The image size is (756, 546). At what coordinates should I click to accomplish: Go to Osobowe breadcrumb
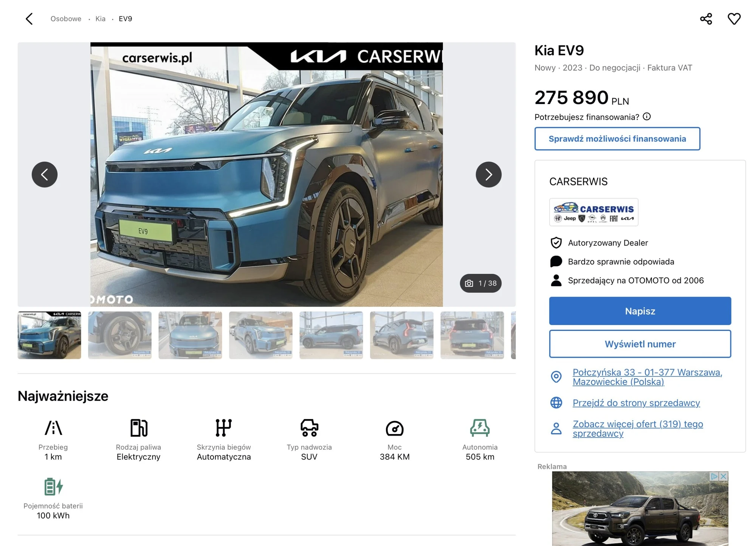pos(66,19)
